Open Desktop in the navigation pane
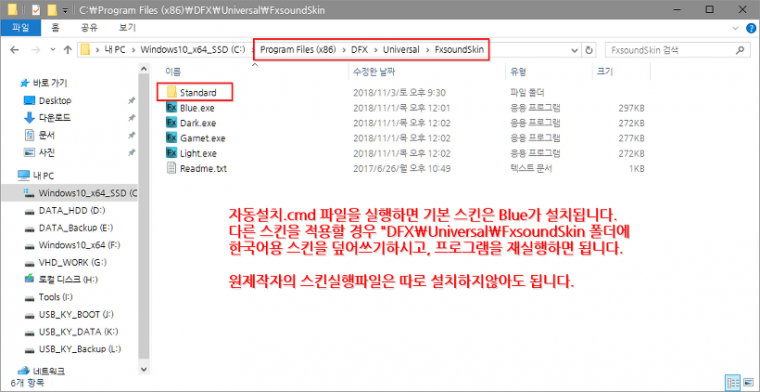 (x=55, y=101)
